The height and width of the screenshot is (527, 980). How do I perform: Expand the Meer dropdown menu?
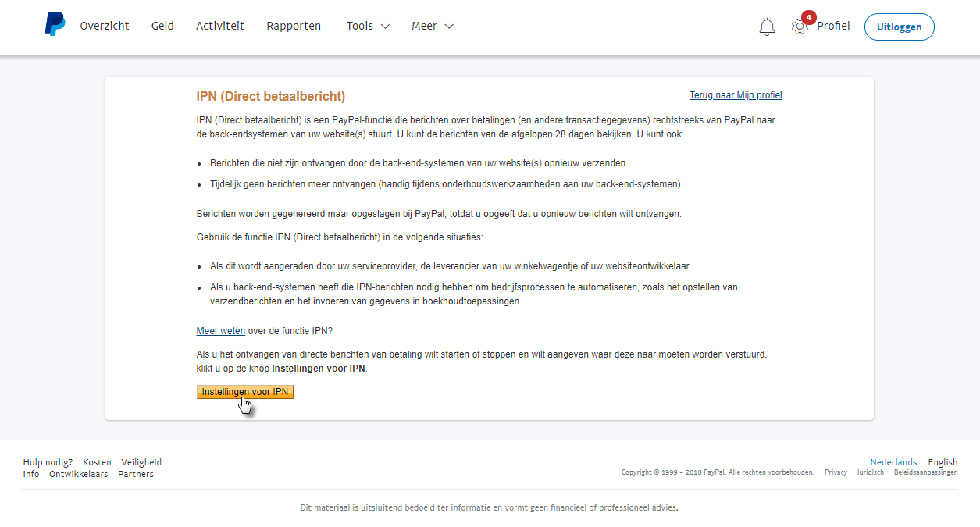click(433, 26)
